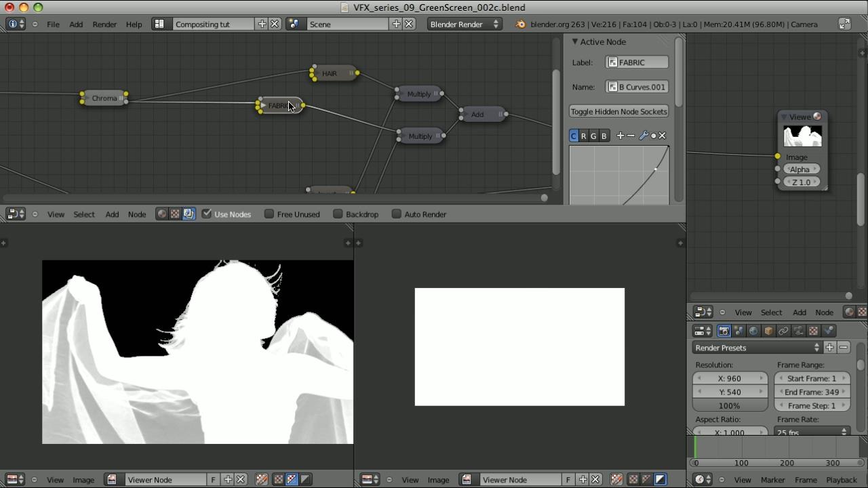Open the Object properties cube icon
This screenshot has width=868, height=488.
[x=768, y=331]
